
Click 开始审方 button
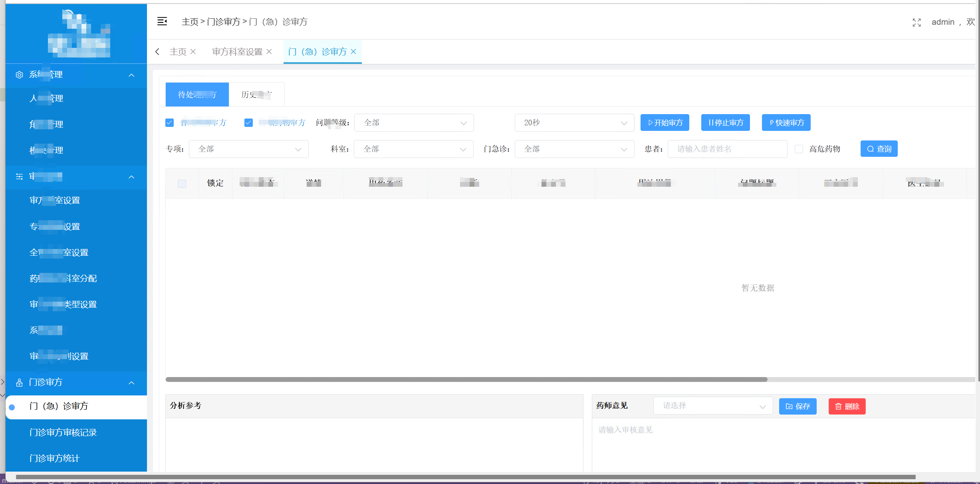pyautogui.click(x=665, y=122)
